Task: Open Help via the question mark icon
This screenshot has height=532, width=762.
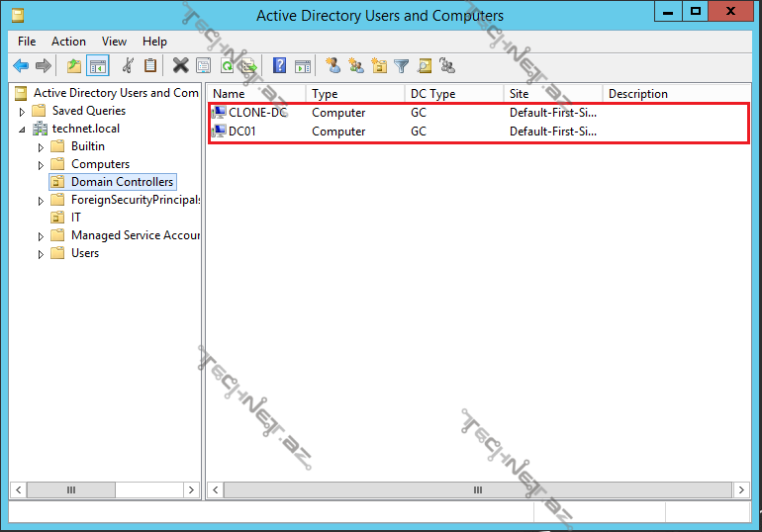Action: [280, 66]
